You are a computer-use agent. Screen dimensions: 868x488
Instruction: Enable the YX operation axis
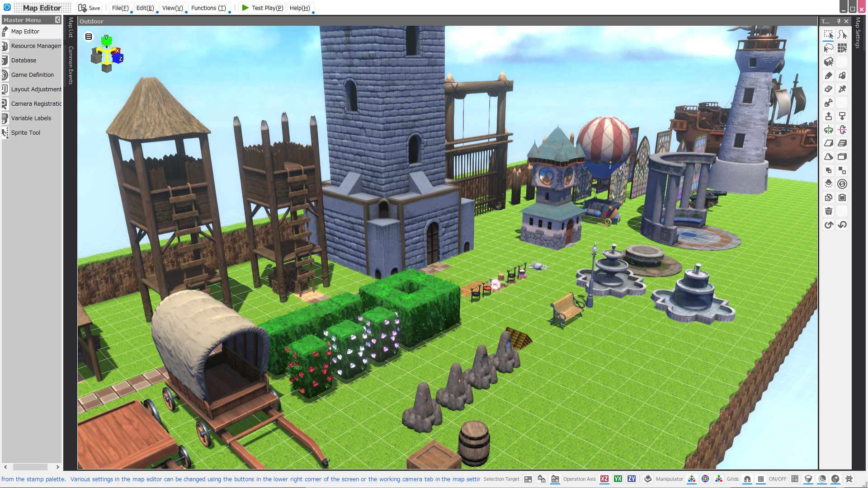(x=618, y=479)
